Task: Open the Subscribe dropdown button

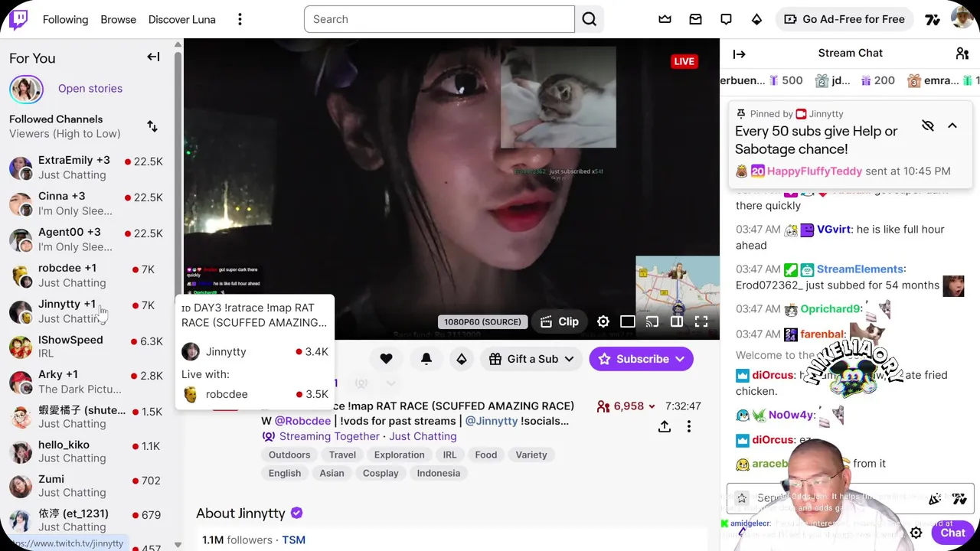Action: (641, 359)
